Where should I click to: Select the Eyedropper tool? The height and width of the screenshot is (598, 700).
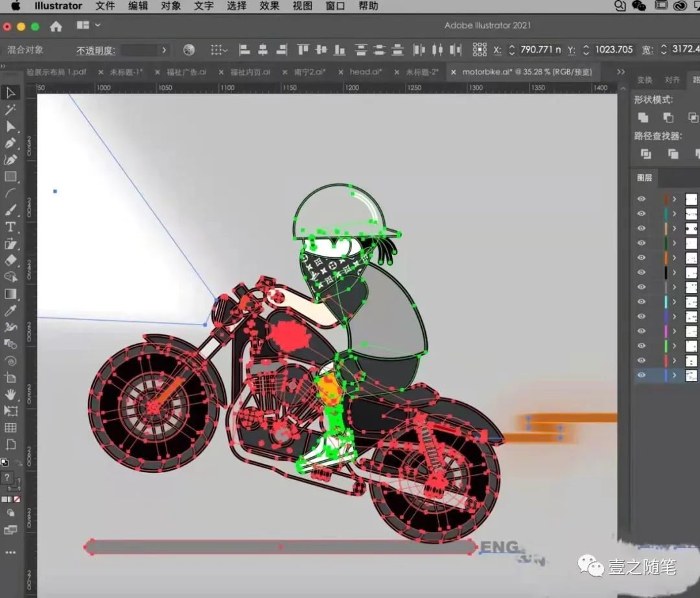(x=10, y=310)
